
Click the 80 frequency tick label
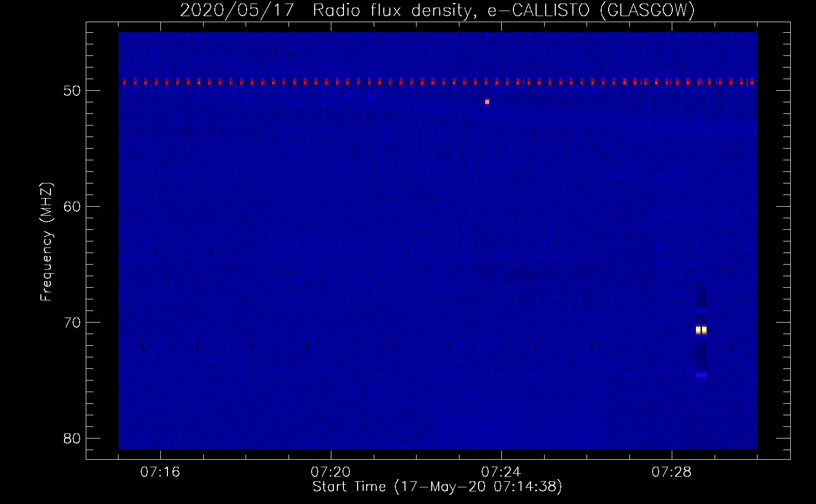tap(73, 438)
